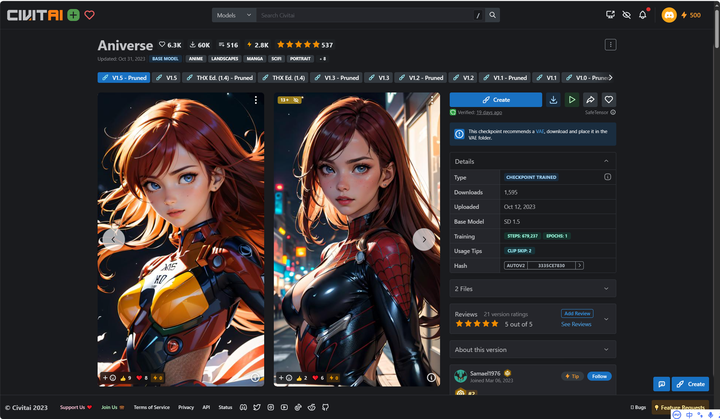Open the floating chat icon button

[661, 384]
